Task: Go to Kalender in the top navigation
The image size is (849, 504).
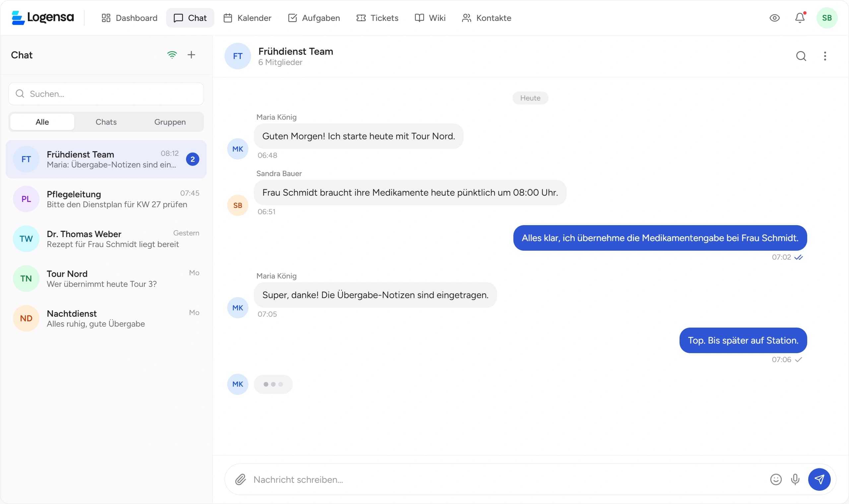Action: coord(247,18)
